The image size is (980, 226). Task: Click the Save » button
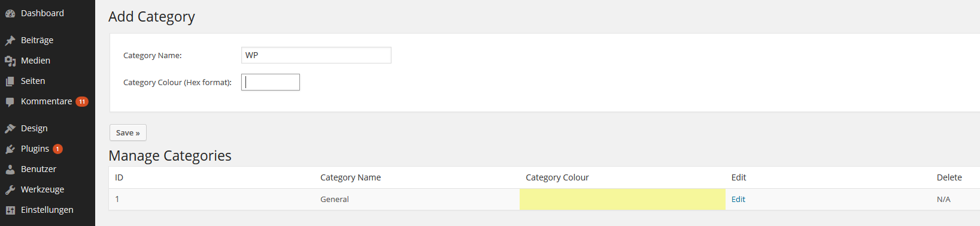tap(128, 132)
